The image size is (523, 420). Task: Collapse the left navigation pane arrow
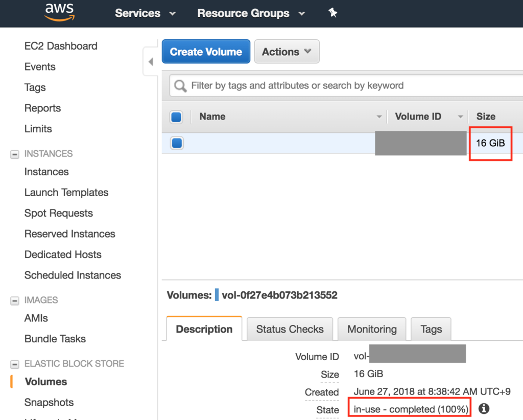151,62
